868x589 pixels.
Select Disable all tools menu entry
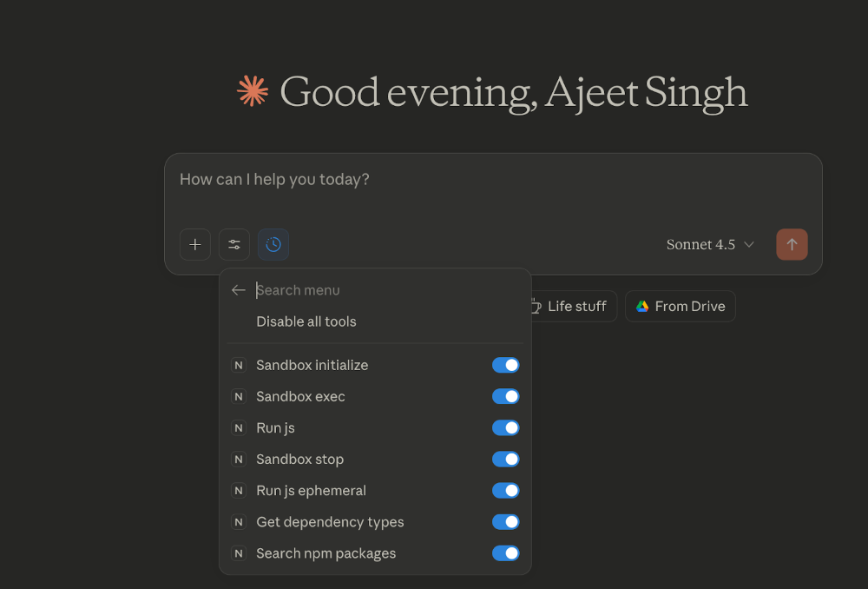(x=306, y=321)
